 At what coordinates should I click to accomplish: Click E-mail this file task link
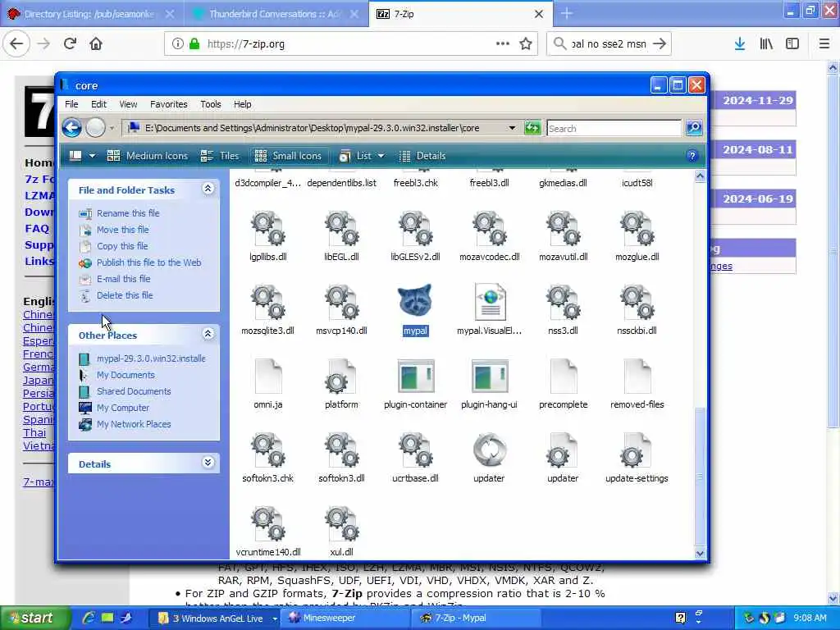point(123,279)
